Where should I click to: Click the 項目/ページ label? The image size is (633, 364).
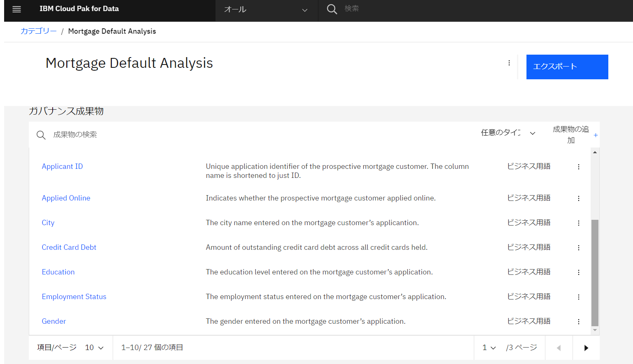[57, 348]
